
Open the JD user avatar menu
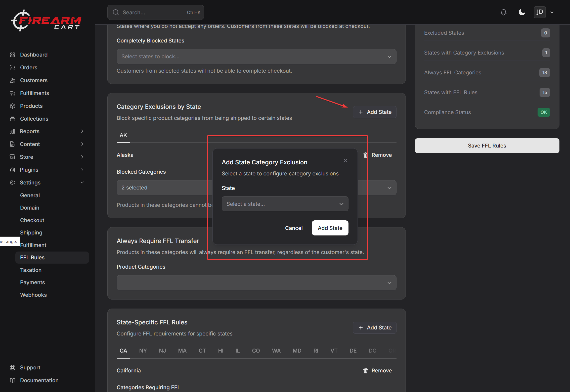pos(540,12)
